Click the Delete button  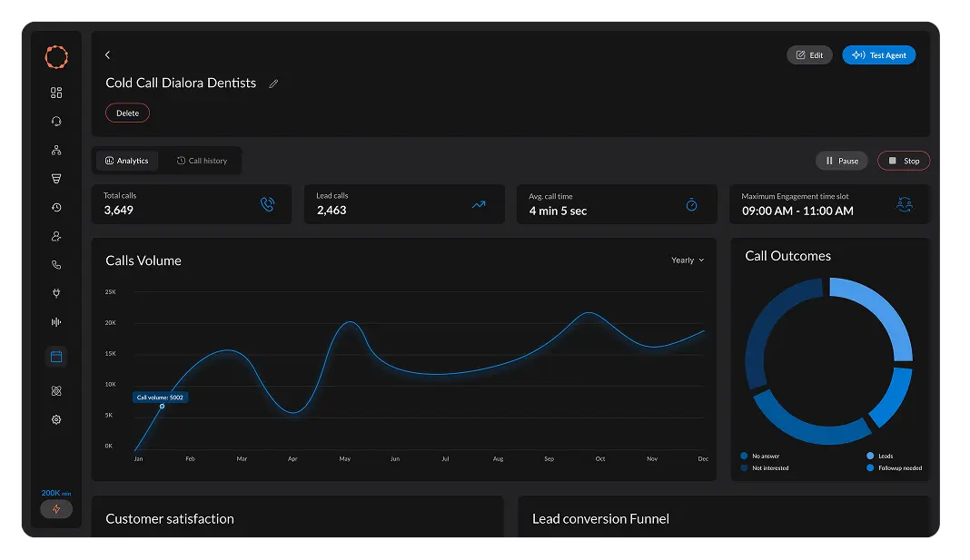127,113
